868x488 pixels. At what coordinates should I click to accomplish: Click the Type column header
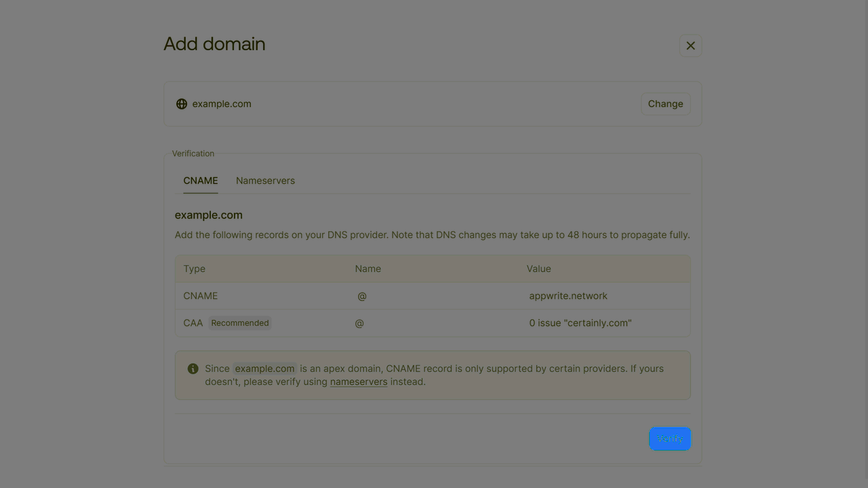[x=194, y=268]
